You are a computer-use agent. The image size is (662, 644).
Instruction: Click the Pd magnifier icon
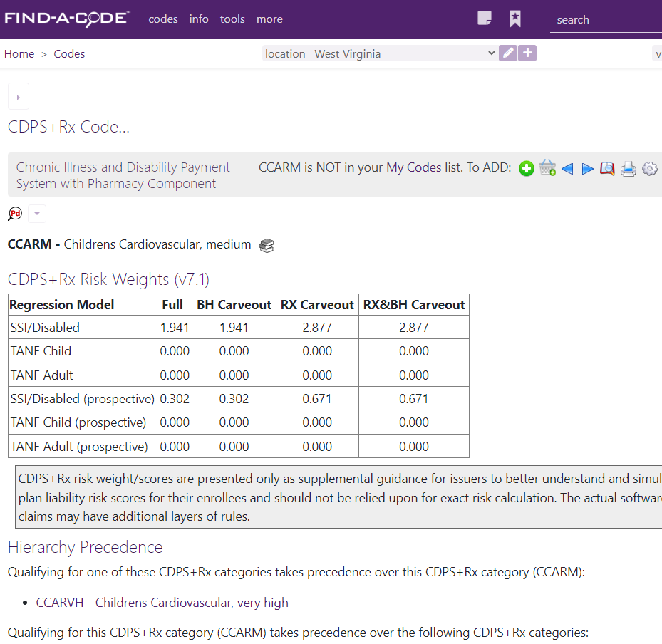click(15, 214)
